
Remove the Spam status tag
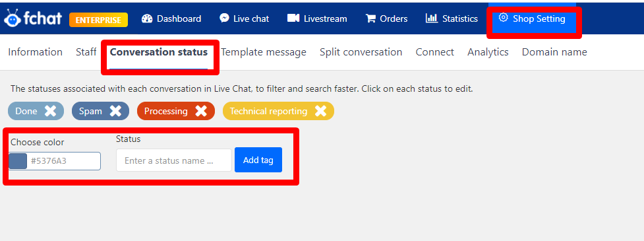click(115, 111)
